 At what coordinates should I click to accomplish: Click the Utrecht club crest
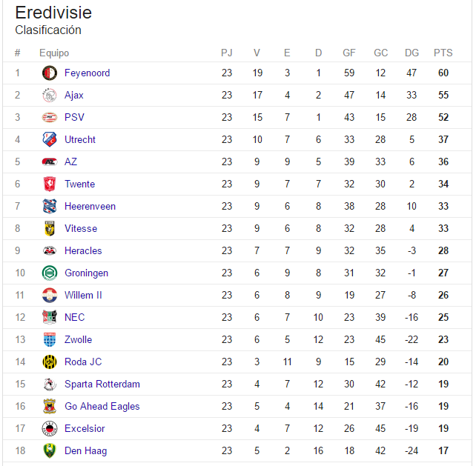(50, 139)
